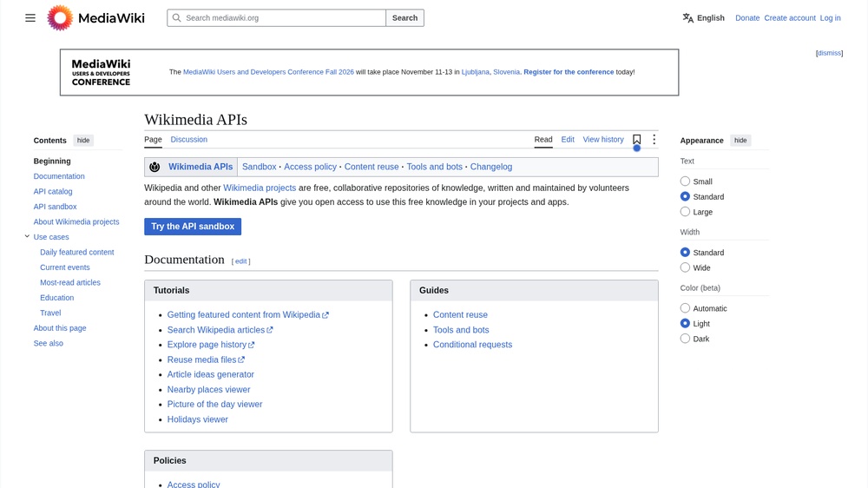The width and height of the screenshot is (868, 488).
Task: Open Nearby places viewer link
Action: [x=208, y=389]
